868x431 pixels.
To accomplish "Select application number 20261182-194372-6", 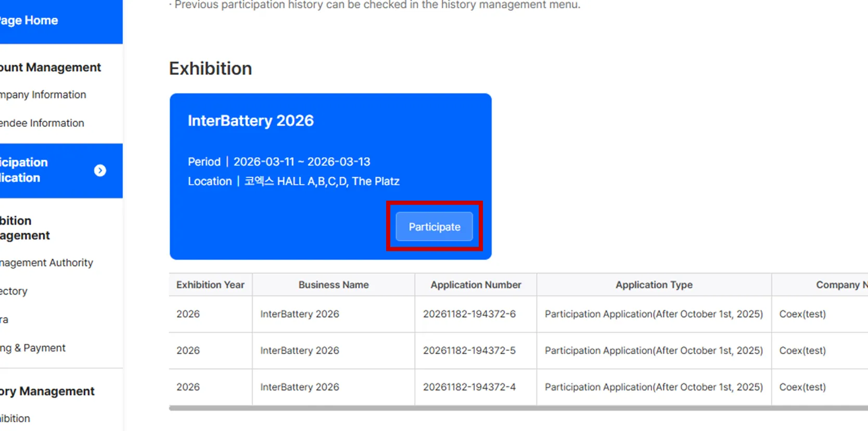I will point(469,314).
